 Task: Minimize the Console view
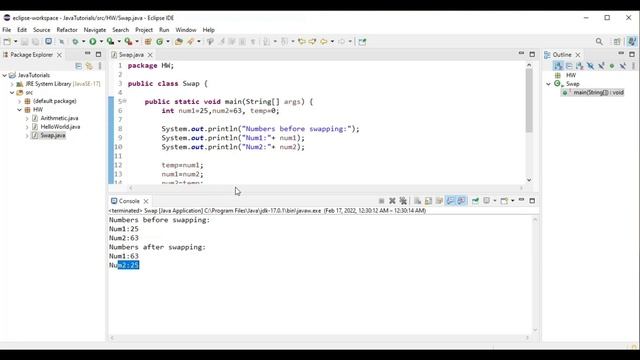coord(521,200)
